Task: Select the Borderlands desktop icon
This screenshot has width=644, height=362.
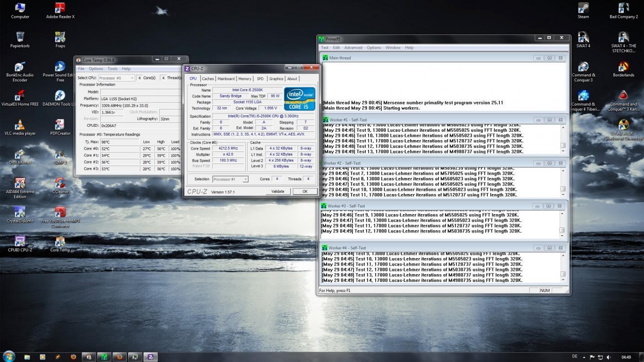Action: [x=623, y=69]
